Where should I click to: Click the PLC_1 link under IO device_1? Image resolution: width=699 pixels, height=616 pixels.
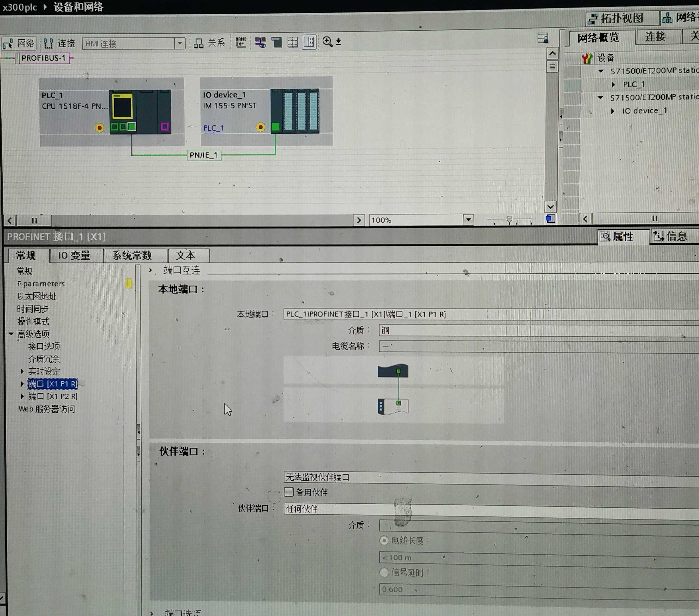[214, 128]
